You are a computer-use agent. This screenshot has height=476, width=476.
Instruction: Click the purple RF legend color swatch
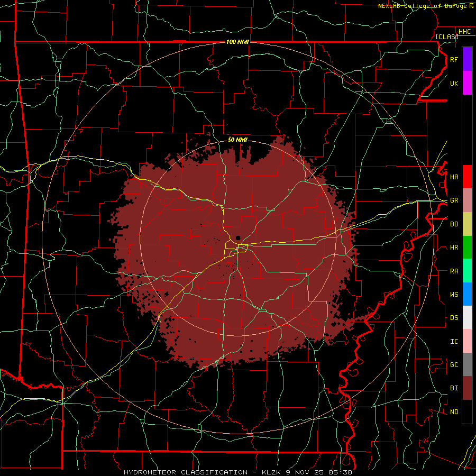click(x=467, y=59)
